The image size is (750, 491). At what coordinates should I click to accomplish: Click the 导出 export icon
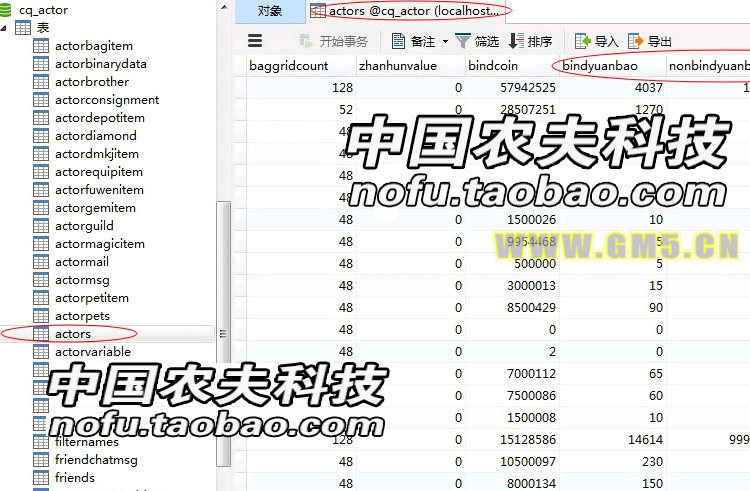click(636, 41)
